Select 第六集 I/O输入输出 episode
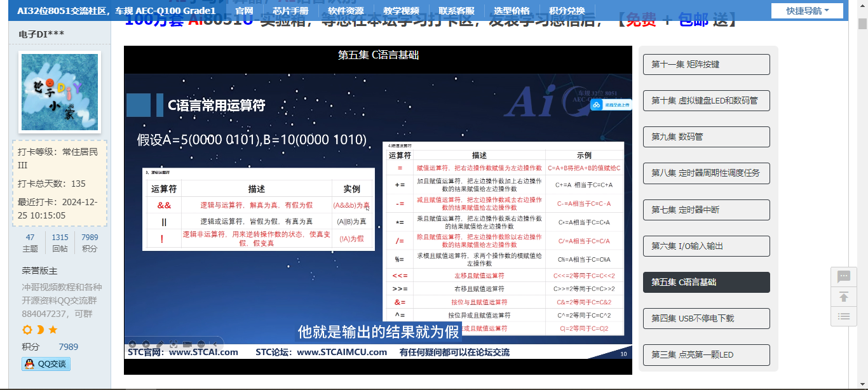Viewport: 868px width, 390px height. coord(707,246)
